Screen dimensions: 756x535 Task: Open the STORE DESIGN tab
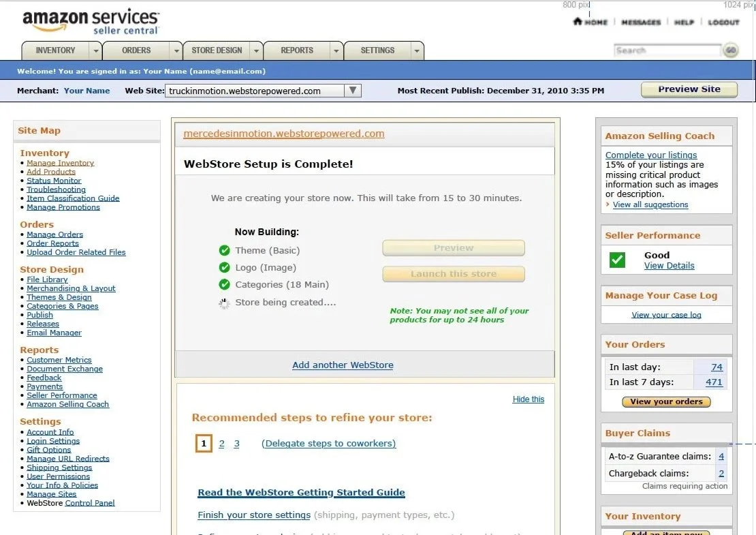217,50
